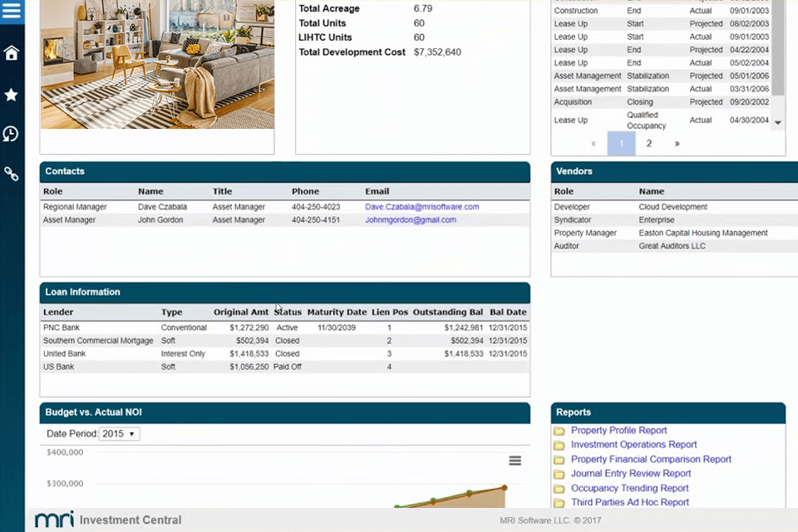This screenshot has width=798, height=532.
Task: Email Dave Czabala via his email link
Action: tap(421, 206)
